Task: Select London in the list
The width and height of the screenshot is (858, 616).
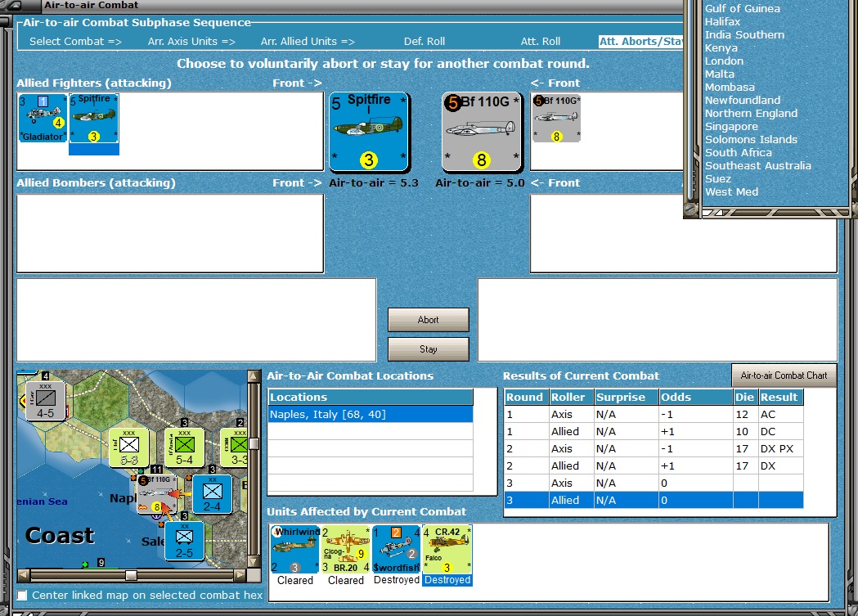Action: point(724,61)
